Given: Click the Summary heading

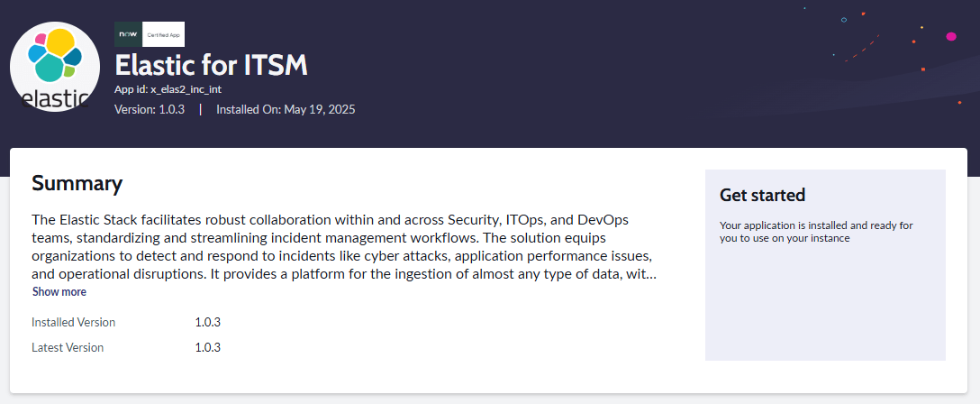Looking at the screenshot, I should click(x=77, y=183).
